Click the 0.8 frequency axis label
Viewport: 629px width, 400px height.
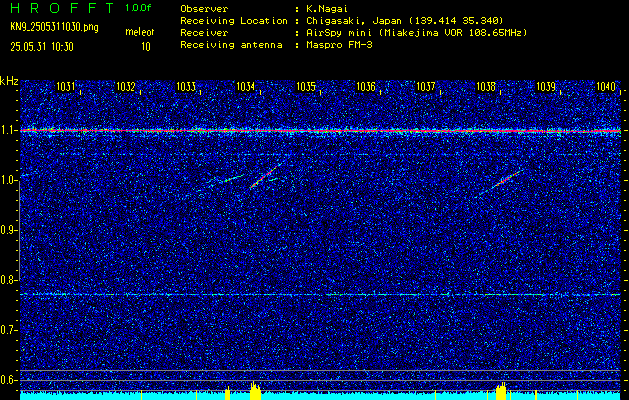(x=8, y=280)
